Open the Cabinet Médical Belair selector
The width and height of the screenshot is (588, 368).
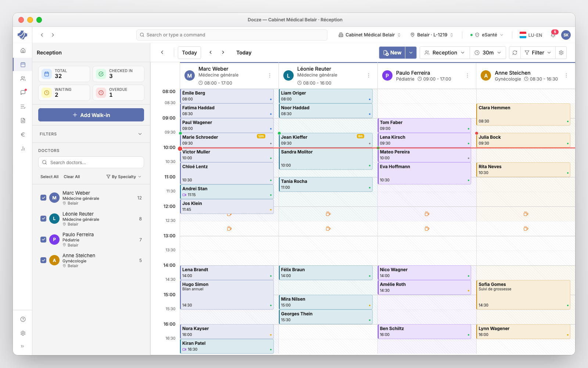[369, 35]
